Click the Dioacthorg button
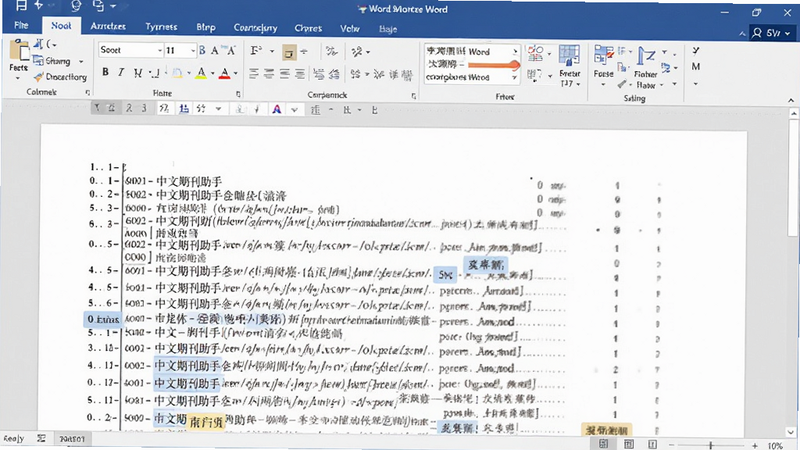The image size is (800, 450). [60, 77]
